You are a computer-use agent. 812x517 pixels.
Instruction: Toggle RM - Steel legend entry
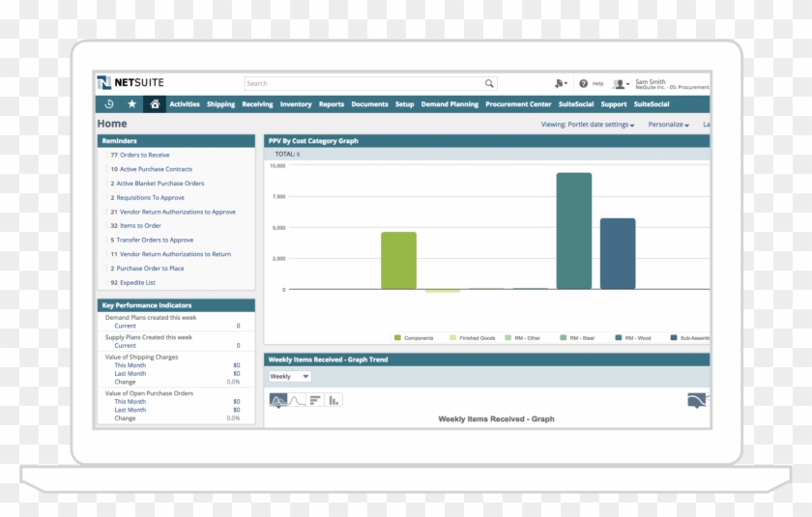pyautogui.click(x=581, y=338)
